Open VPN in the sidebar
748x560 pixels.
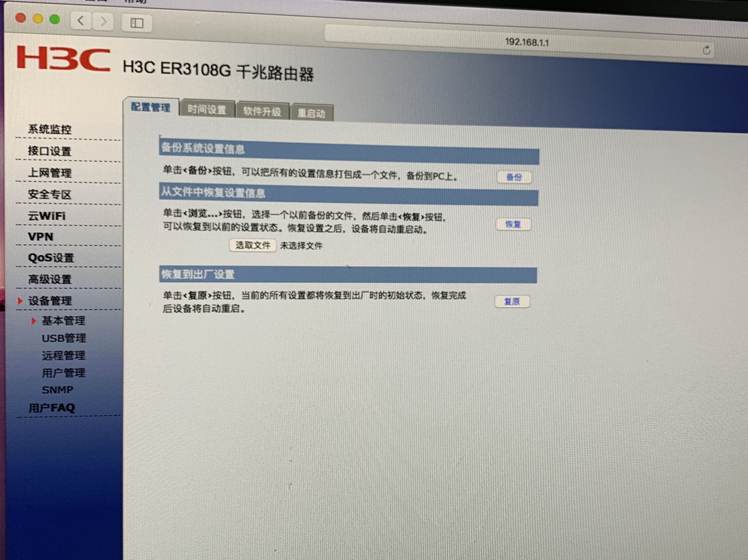pyautogui.click(x=40, y=237)
